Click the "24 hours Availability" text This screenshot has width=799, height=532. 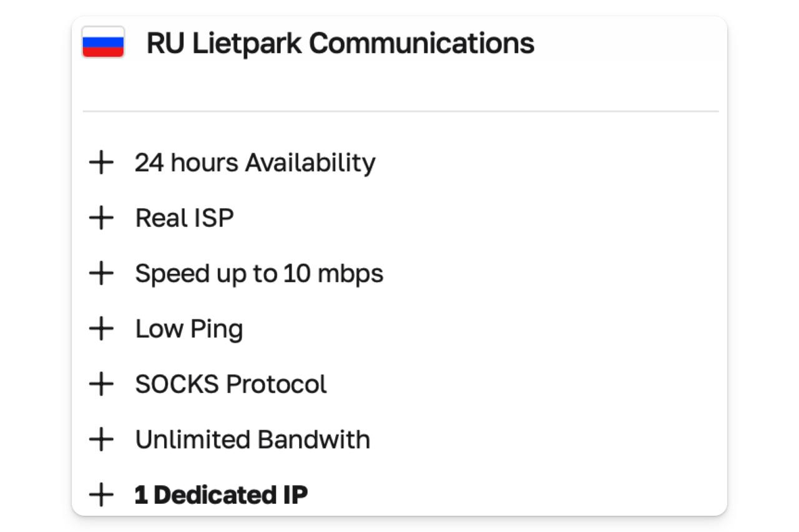pos(255,163)
